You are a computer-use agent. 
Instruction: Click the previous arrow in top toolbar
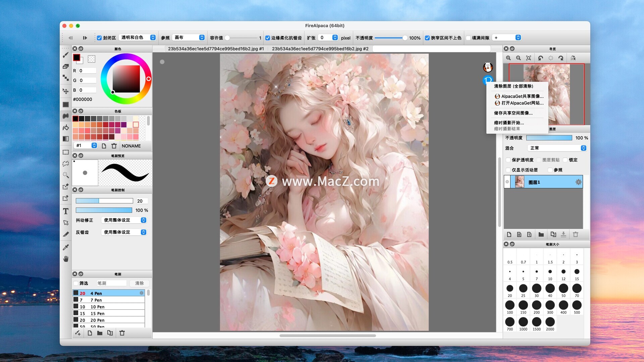point(70,38)
